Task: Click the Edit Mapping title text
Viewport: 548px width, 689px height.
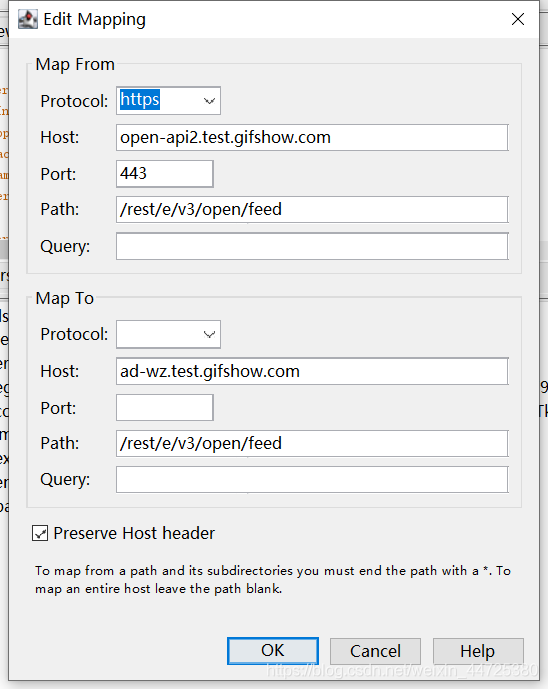Action: pos(94,19)
